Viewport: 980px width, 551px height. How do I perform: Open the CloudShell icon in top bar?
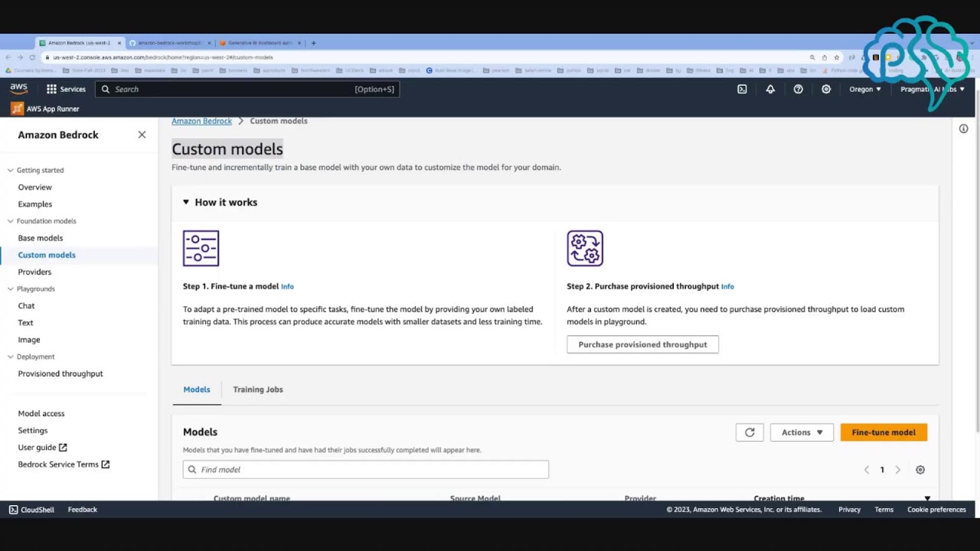click(742, 90)
